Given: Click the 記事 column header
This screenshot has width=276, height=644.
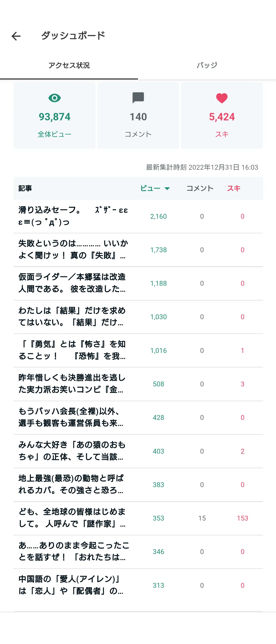Looking at the screenshot, I should [x=25, y=188].
